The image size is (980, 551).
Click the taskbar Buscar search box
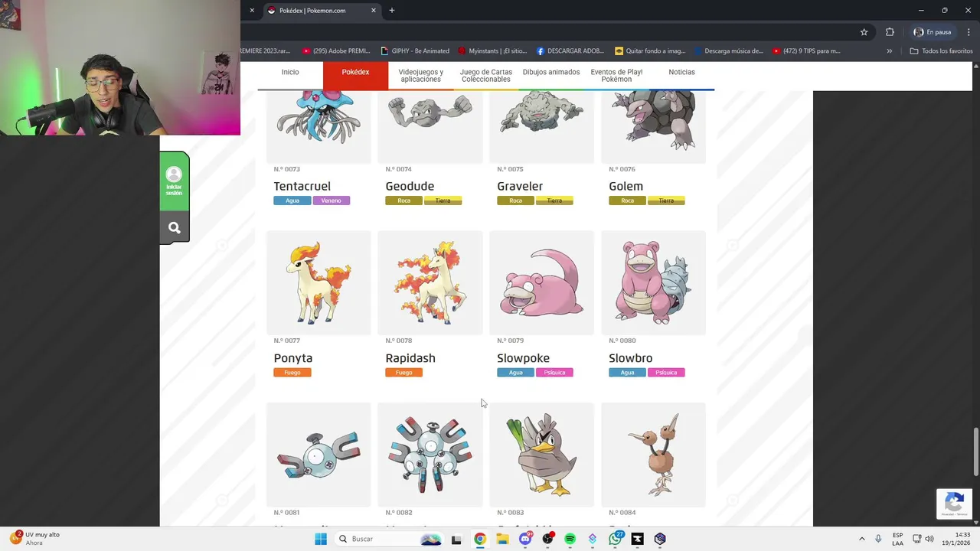(390, 539)
